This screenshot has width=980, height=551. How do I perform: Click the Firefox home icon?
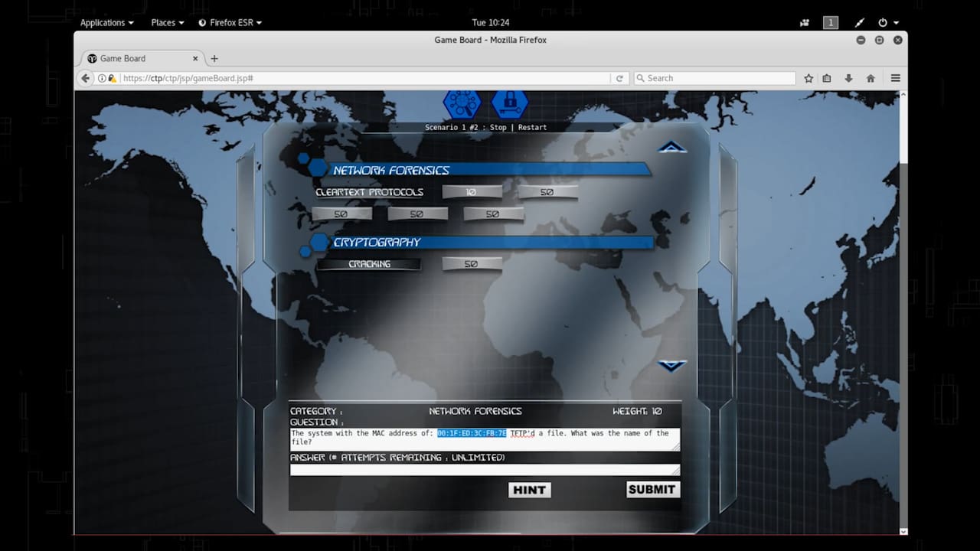[x=871, y=77]
